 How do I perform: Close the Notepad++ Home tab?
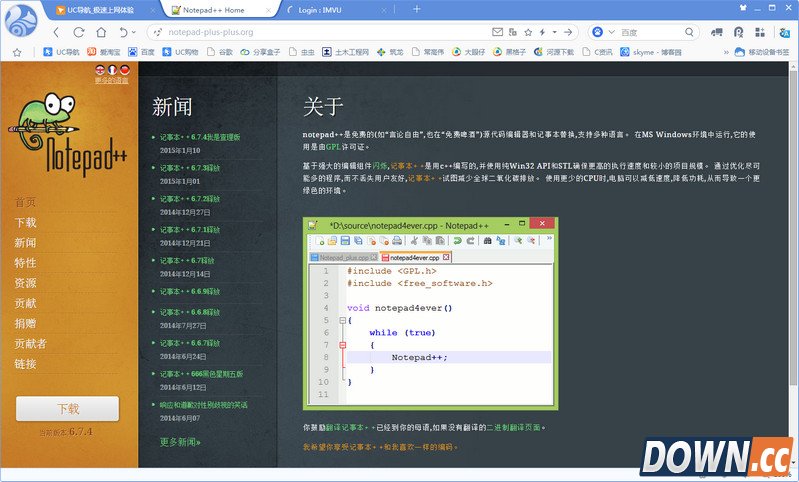pyautogui.click(x=269, y=10)
